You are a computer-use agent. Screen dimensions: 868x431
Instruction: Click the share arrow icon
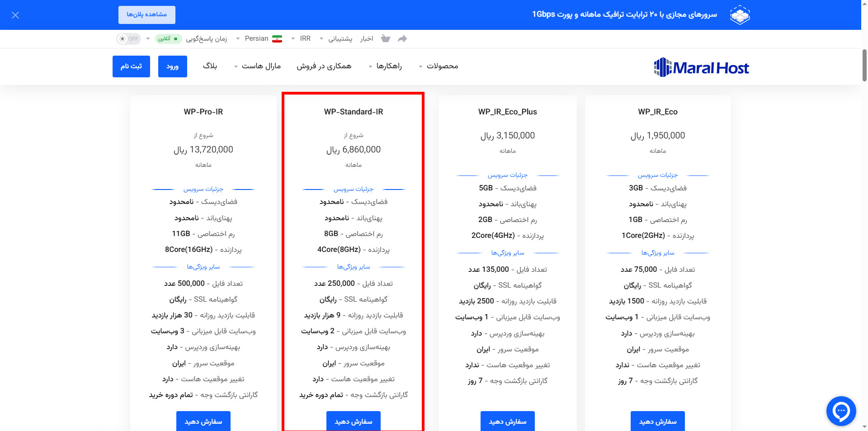coord(402,38)
